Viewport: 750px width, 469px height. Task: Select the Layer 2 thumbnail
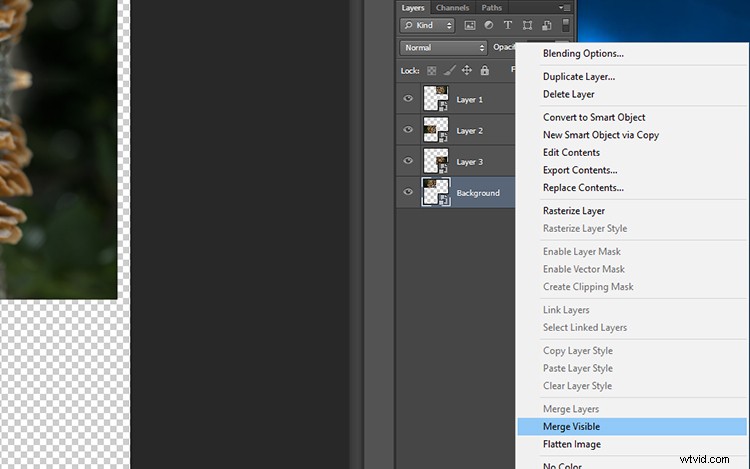tap(436, 130)
